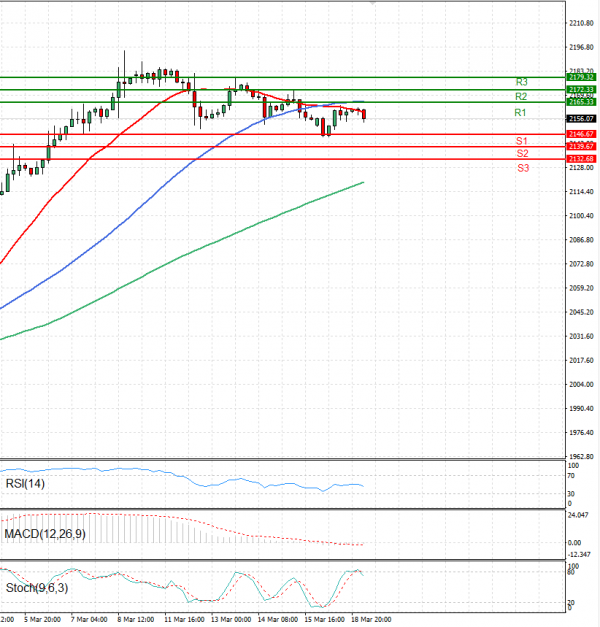Click the S1 support label
Viewport: 600px width, 627px height.
pos(522,141)
